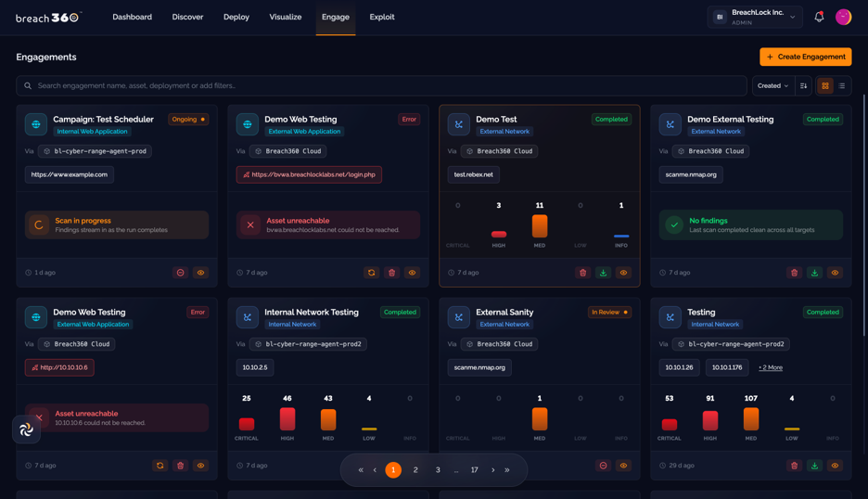View Demo External Testing via eye icon

pos(836,273)
